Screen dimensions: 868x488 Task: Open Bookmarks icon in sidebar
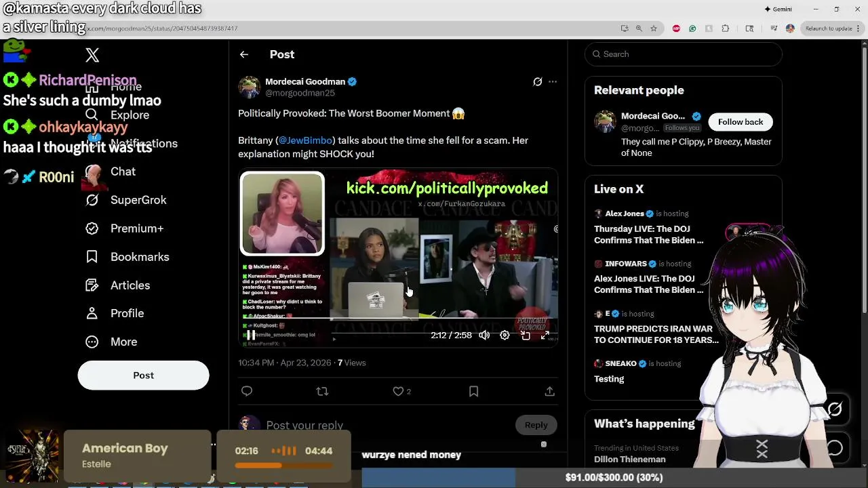click(92, 257)
